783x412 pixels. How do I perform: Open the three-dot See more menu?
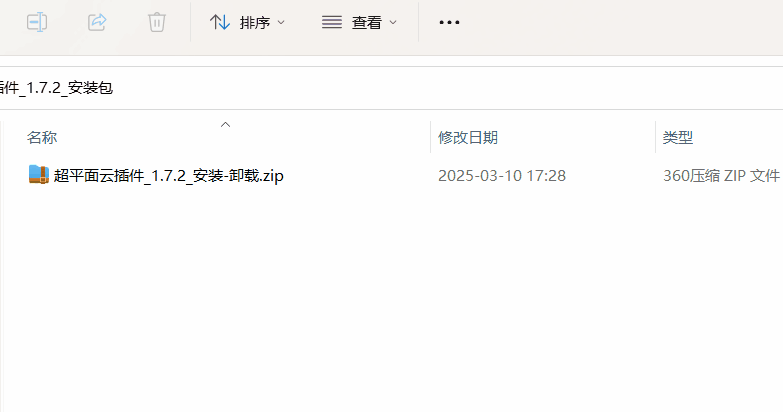coord(449,22)
